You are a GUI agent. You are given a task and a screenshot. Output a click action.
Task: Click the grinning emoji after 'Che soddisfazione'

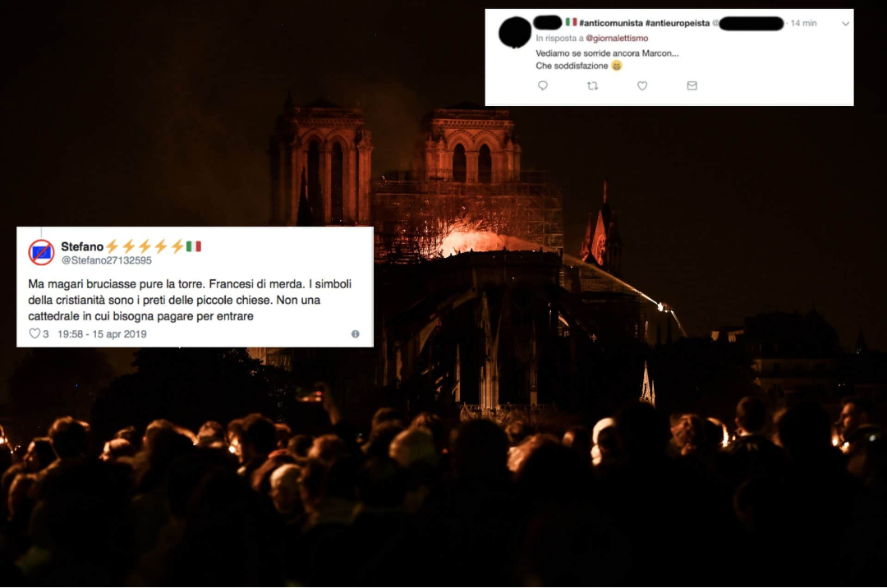[617, 66]
